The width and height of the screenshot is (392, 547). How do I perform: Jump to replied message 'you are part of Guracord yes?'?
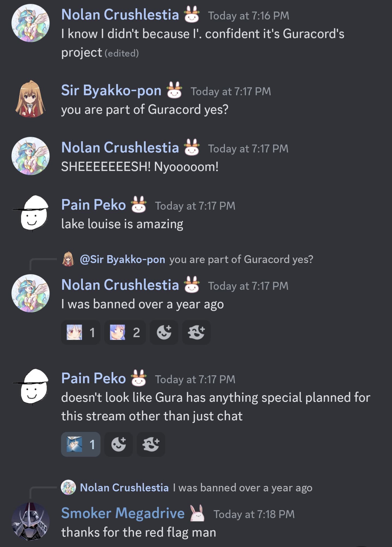pyautogui.click(x=241, y=259)
